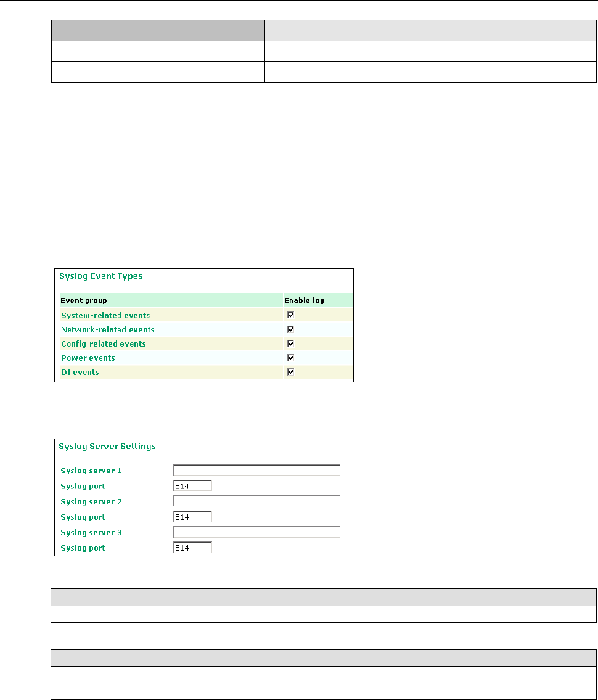598x700 pixels.
Task: Click the Syslog server 1 label
Action: pos(91,471)
